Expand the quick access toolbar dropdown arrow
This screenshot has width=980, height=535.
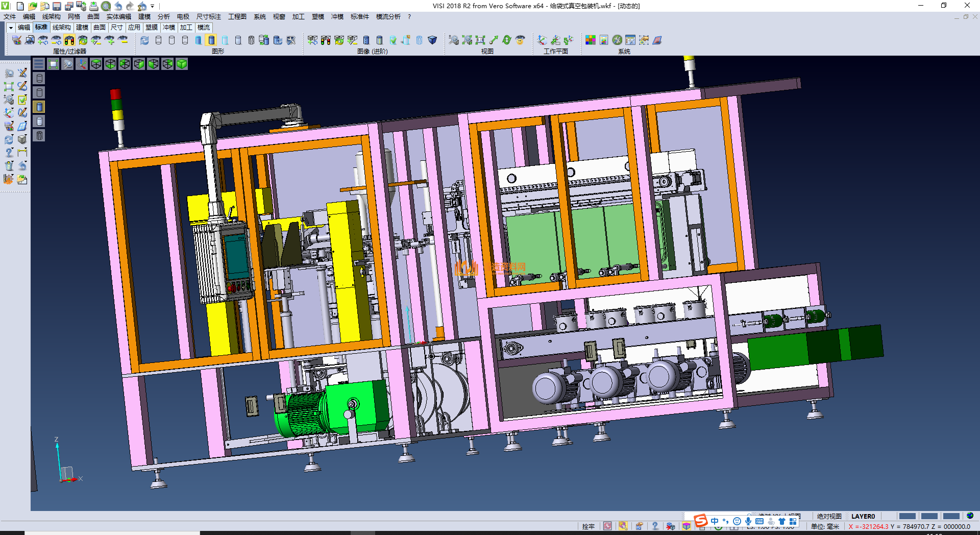click(153, 6)
